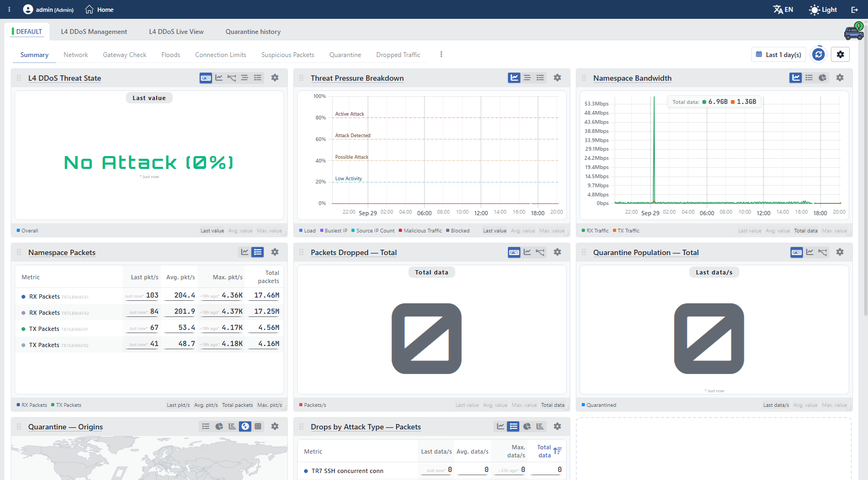Open Namespace Bandwidth widget settings gear
This screenshot has width=868, height=480.
click(840, 78)
